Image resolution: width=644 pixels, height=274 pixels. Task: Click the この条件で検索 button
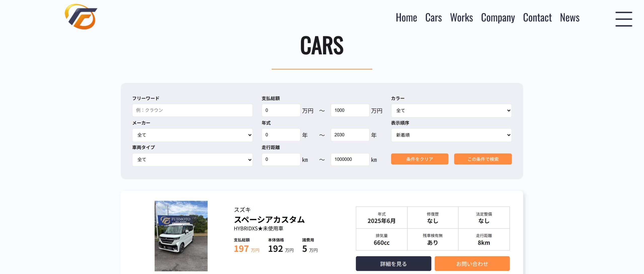[483, 159]
